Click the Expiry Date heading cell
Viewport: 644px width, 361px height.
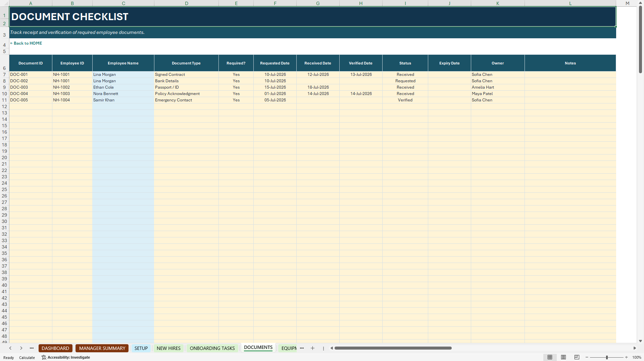point(449,63)
